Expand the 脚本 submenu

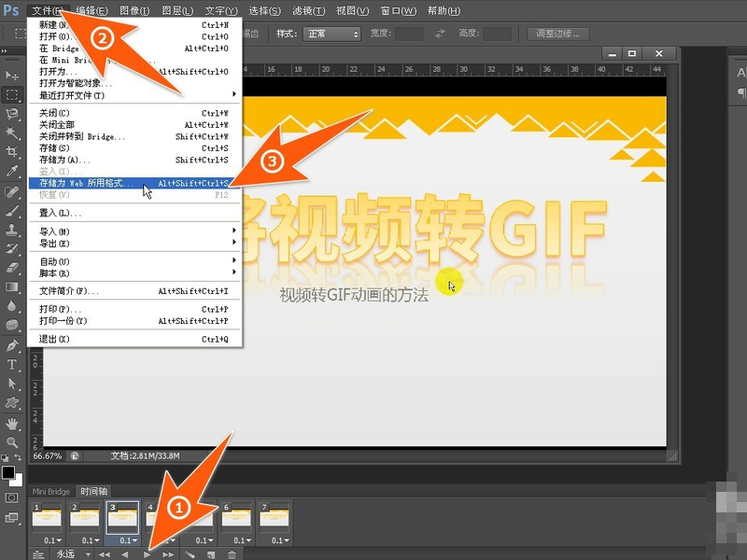pyautogui.click(x=135, y=273)
